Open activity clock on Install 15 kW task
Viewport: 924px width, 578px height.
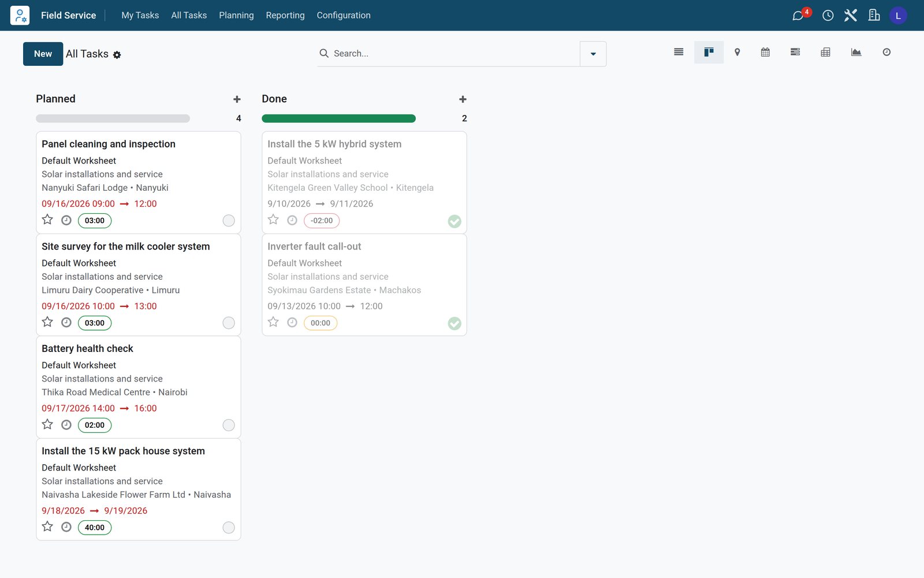pos(66,527)
